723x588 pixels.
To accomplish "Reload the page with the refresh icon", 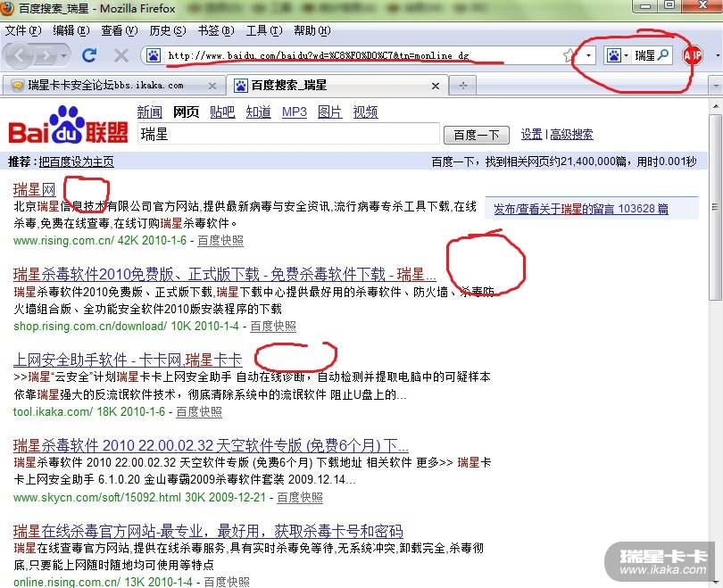I will coord(88,55).
